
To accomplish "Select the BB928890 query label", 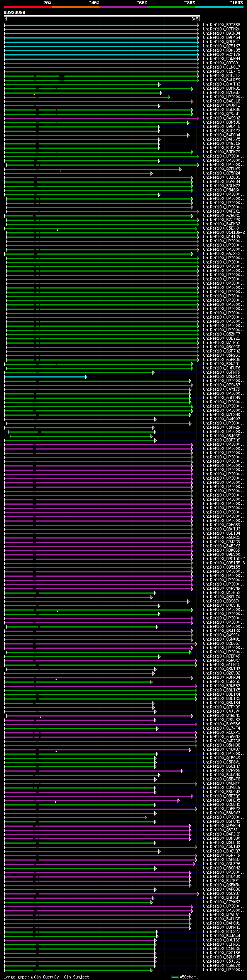I will click(15, 12).
